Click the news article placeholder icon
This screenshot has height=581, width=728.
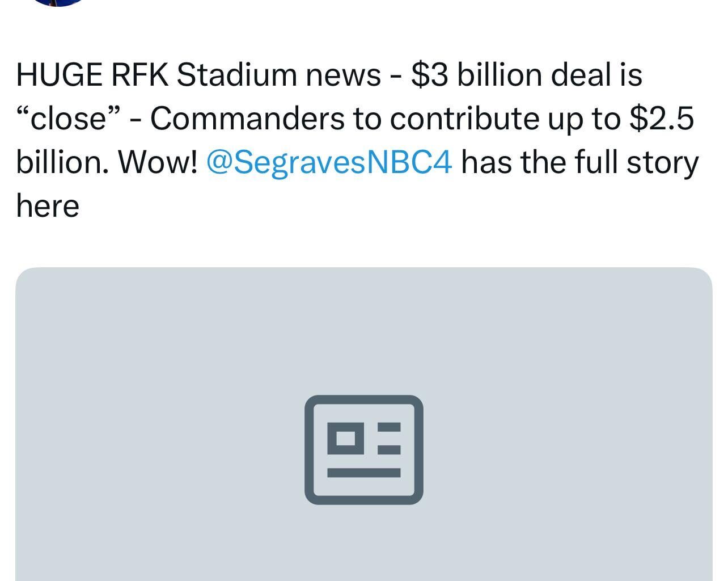[363, 449]
